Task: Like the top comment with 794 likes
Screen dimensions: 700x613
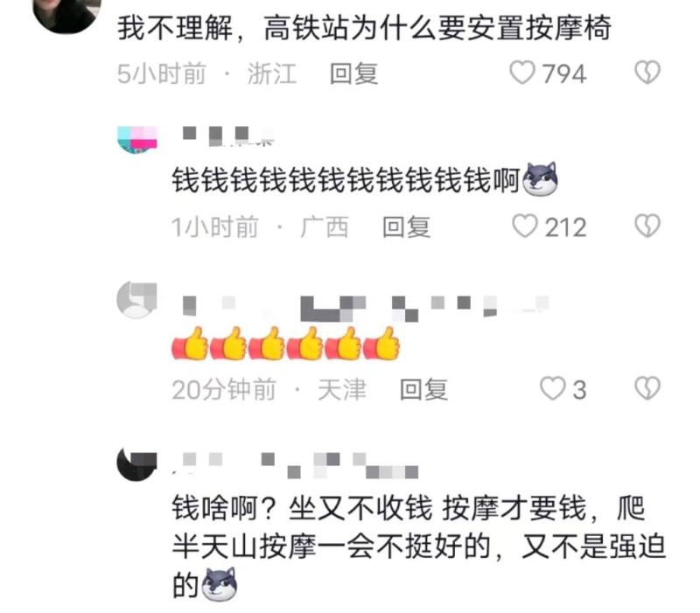Action: (522, 73)
